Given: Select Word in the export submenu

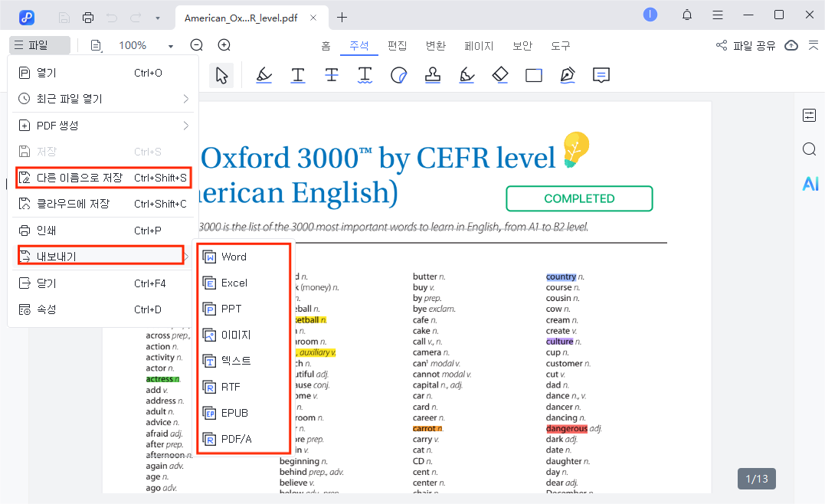Looking at the screenshot, I should point(234,257).
